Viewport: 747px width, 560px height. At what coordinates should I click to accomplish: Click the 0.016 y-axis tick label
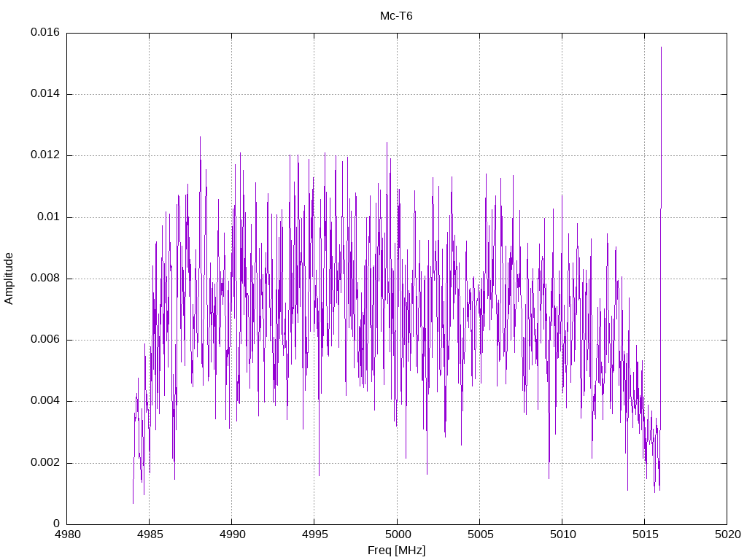click(x=45, y=32)
